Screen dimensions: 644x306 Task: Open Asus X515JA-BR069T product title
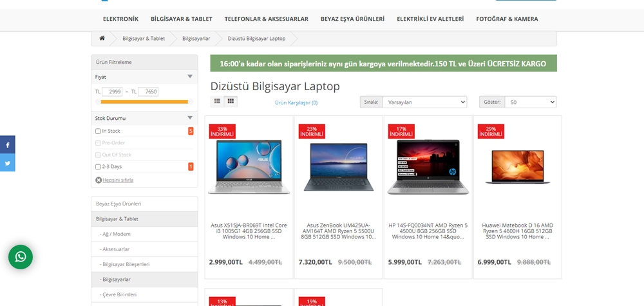[x=249, y=231]
